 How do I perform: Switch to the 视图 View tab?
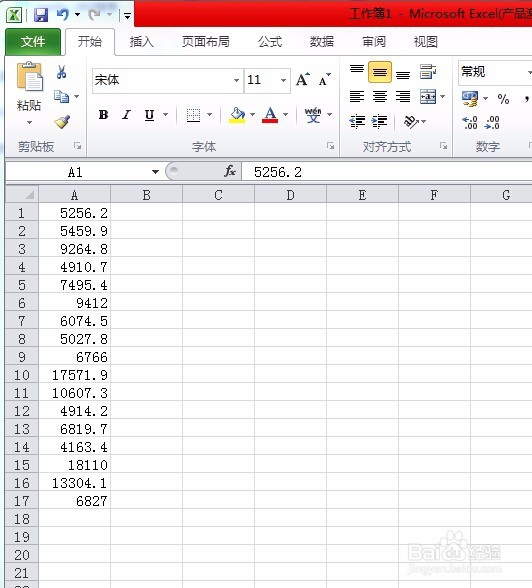pos(426,42)
